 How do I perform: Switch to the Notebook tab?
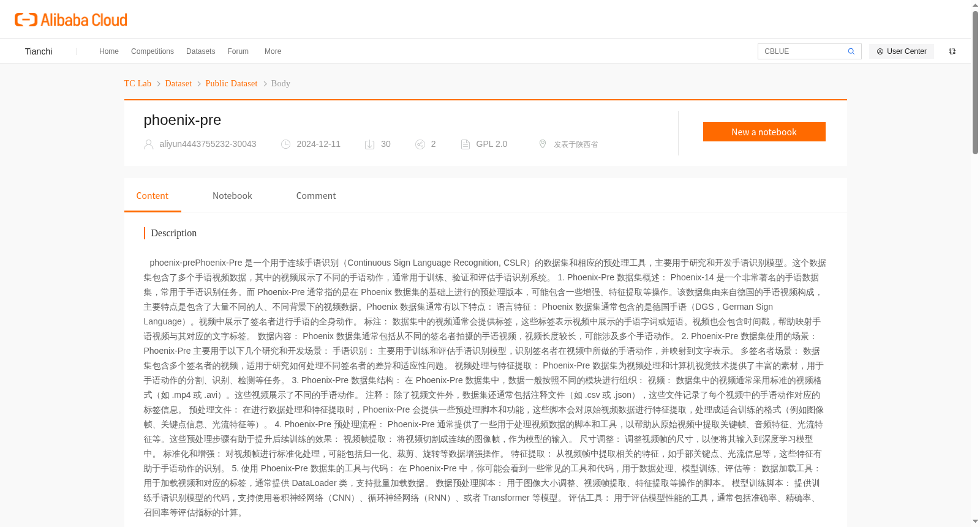232,196
